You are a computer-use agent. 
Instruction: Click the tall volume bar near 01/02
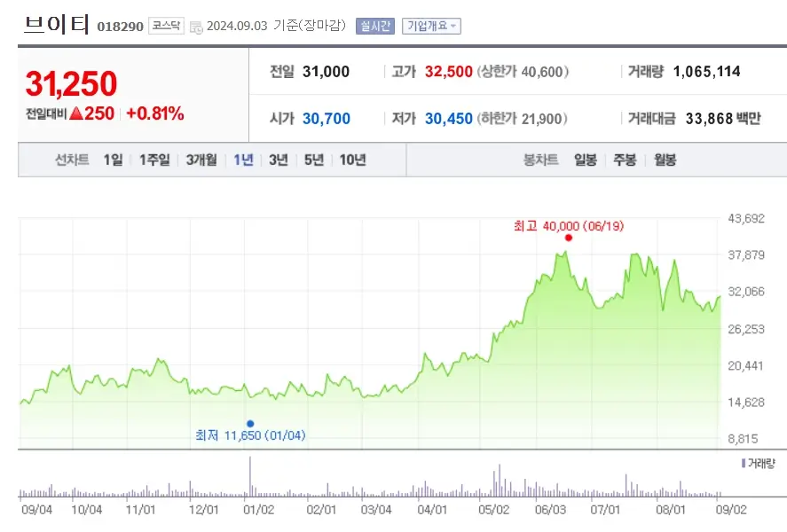point(250,476)
